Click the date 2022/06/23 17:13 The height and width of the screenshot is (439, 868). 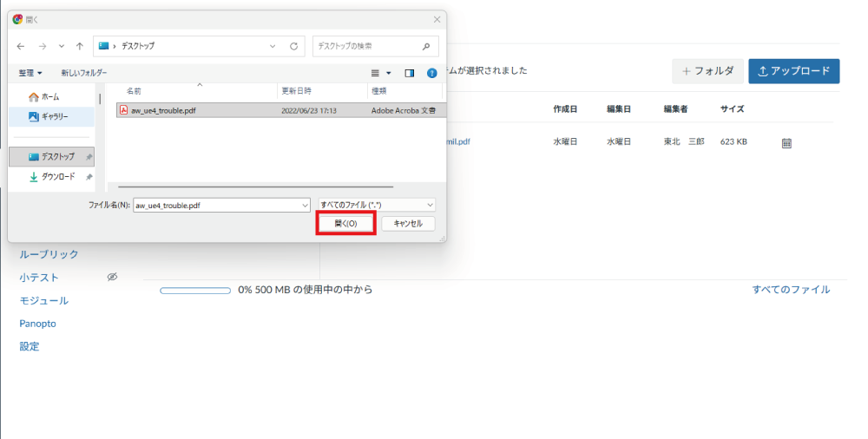pos(308,111)
